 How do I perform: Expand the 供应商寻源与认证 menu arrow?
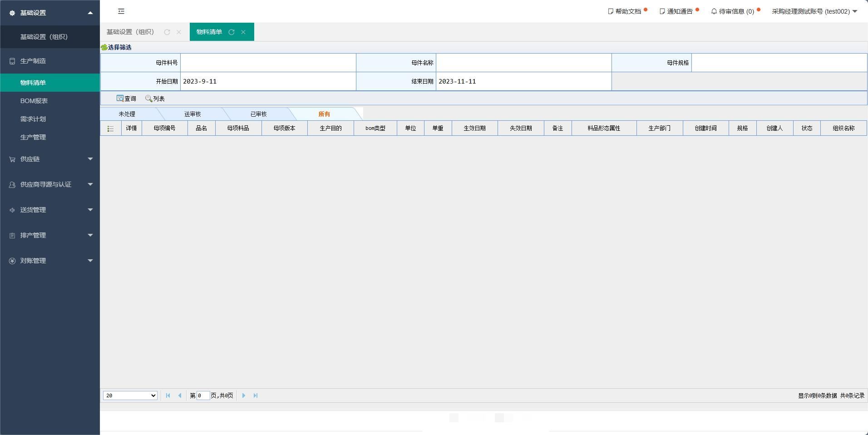tap(90, 184)
